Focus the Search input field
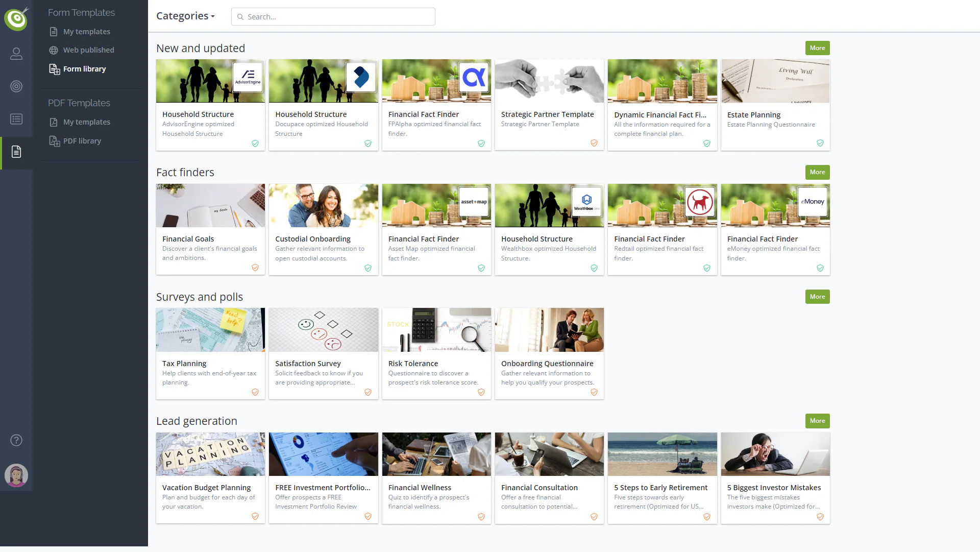The height and width of the screenshot is (552, 980). 333,17
